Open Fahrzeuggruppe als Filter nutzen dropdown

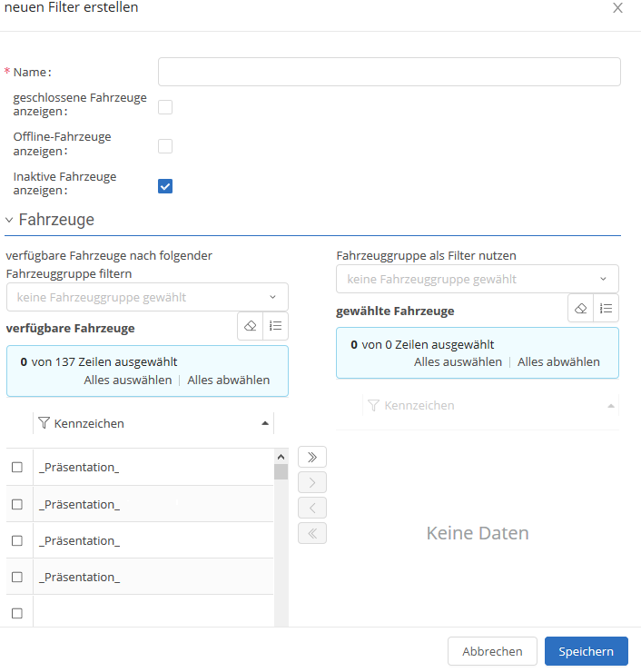(x=477, y=279)
